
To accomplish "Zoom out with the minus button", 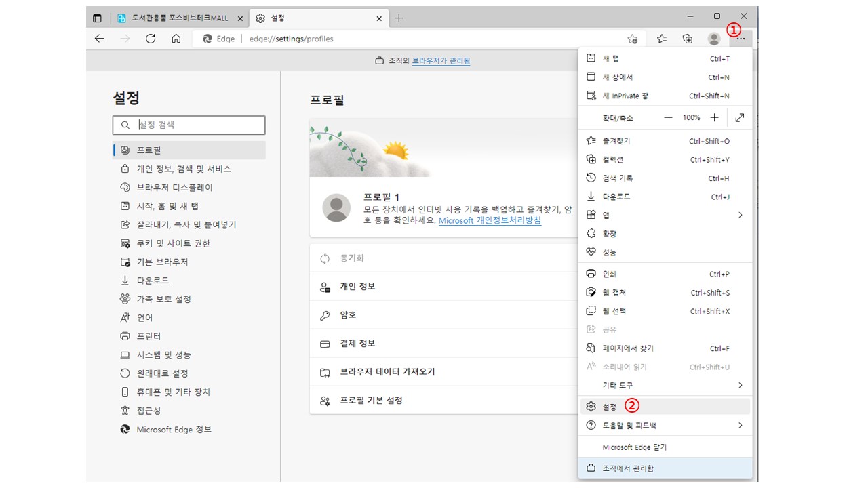I will [x=668, y=117].
